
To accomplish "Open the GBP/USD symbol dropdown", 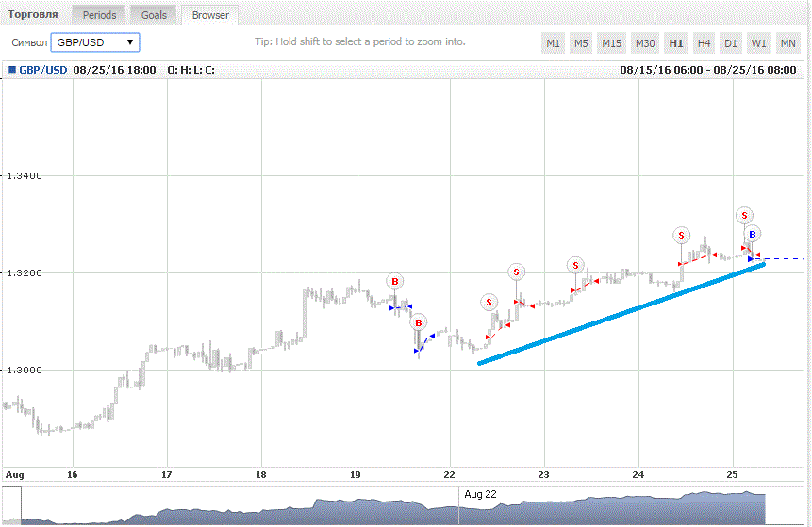I will (x=95, y=42).
